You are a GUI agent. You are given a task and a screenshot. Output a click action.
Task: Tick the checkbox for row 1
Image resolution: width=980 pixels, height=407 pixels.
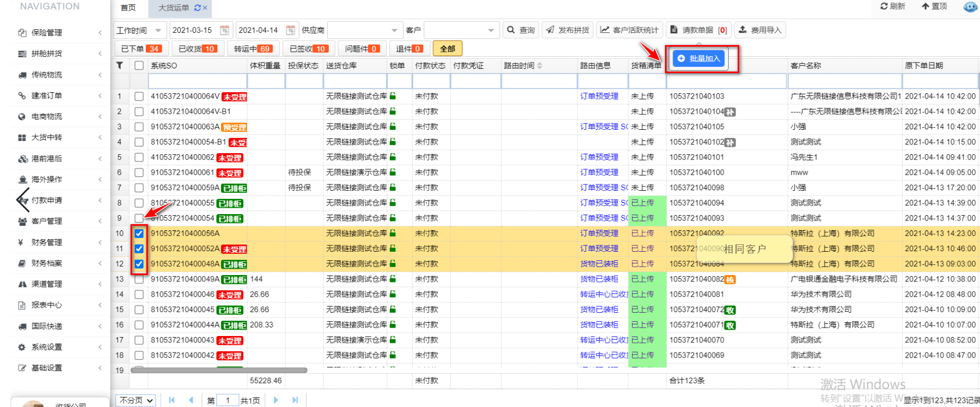(x=139, y=96)
